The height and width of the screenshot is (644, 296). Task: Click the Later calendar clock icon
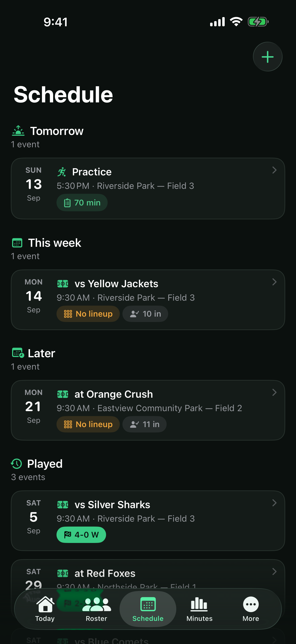(18, 353)
